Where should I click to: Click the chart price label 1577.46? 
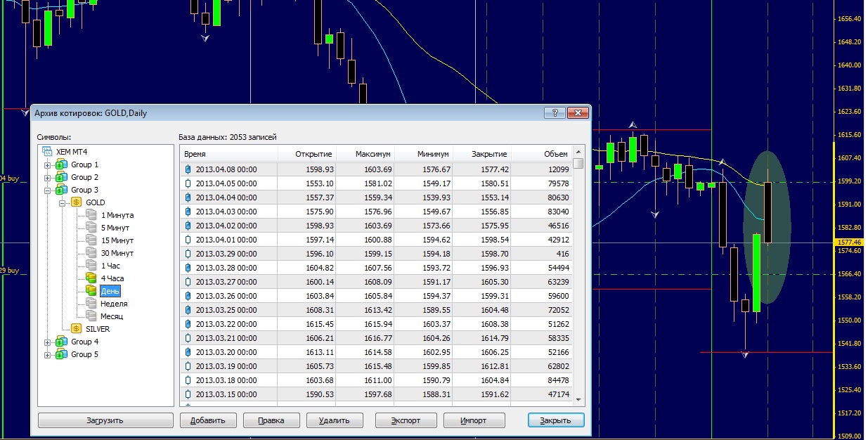click(x=849, y=242)
